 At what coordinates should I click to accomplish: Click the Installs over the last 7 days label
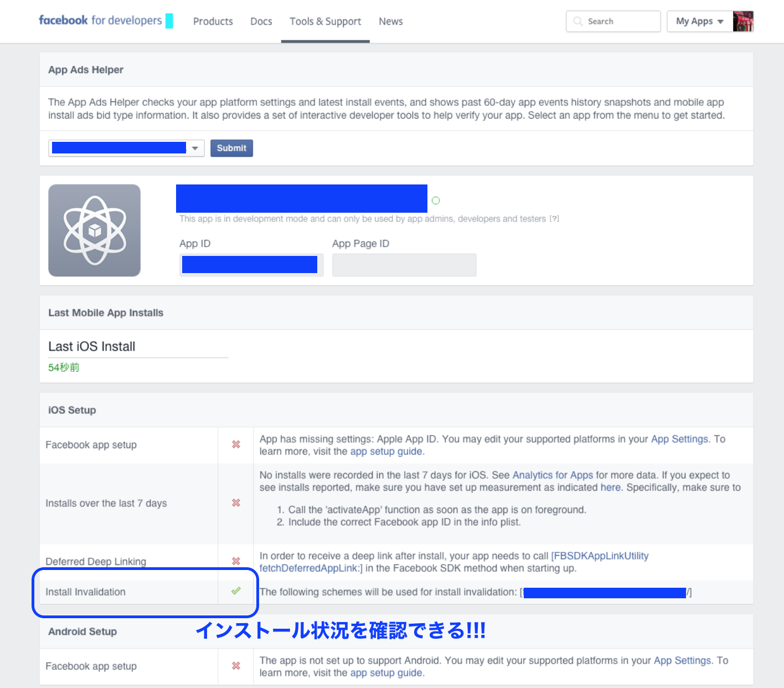pyautogui.click(x=106, y=503)
